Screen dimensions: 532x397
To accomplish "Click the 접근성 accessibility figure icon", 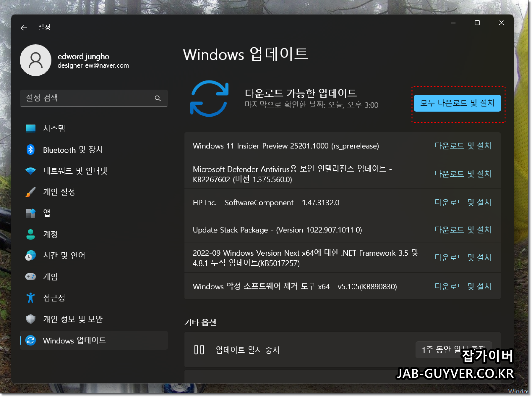I will click(30, 298).
